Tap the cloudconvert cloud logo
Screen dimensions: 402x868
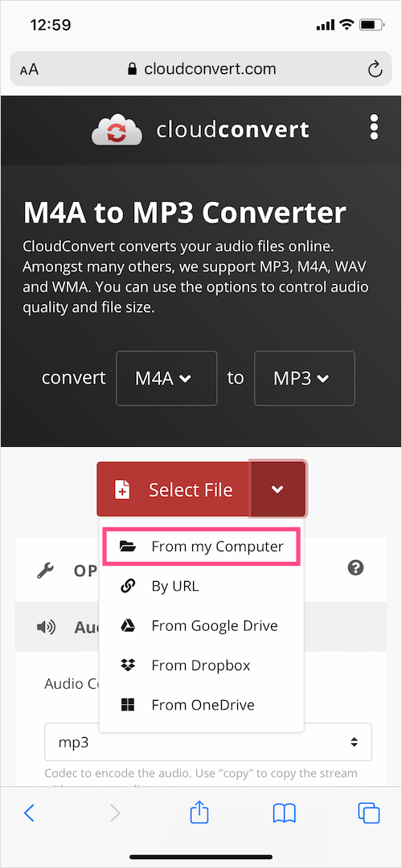[x=117, y=131]
